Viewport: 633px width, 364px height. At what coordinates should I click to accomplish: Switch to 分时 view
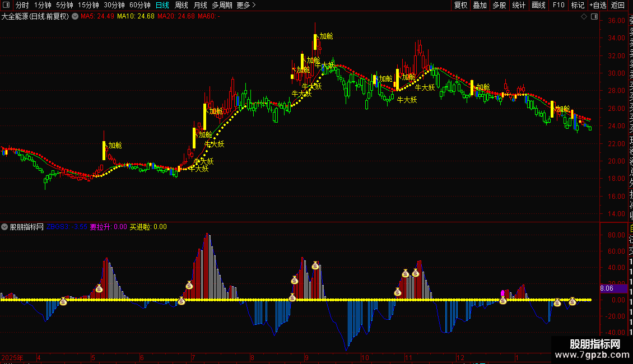pos(22,5)
